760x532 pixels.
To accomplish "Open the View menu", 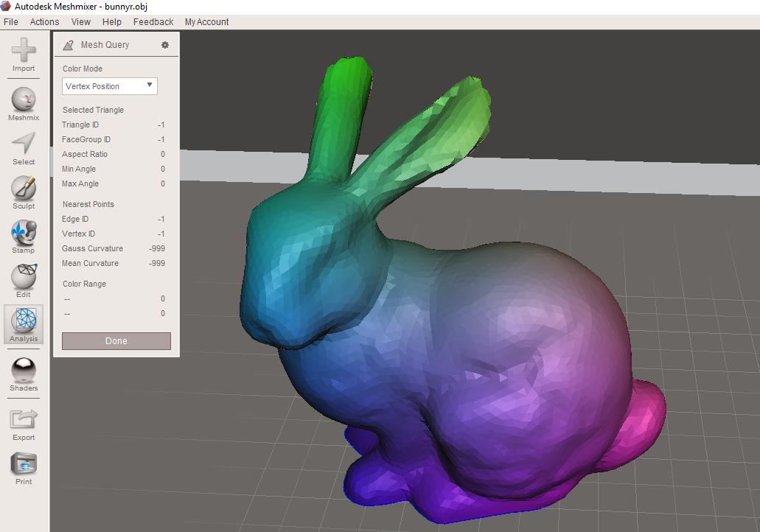I will coord(81,22).
